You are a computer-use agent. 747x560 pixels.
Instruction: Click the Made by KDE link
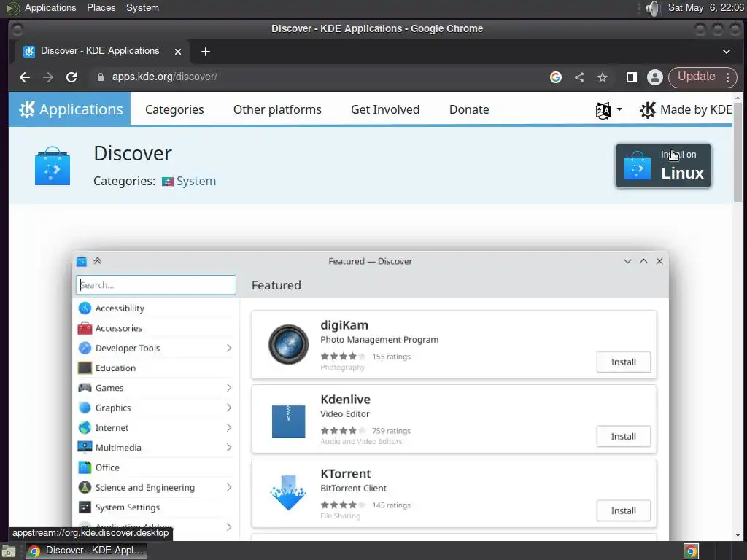pyautogui.click(x=686, y=109)
